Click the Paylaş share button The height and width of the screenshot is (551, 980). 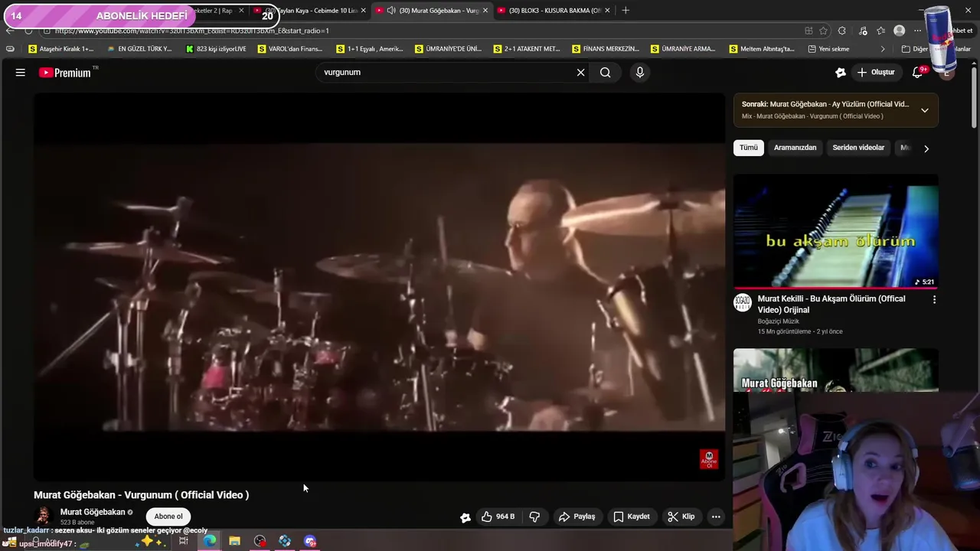(x=577, y=517)
